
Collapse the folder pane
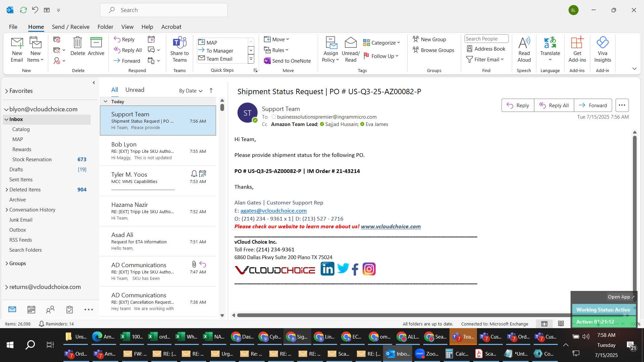pyautogui.click(x=94, y=82)
